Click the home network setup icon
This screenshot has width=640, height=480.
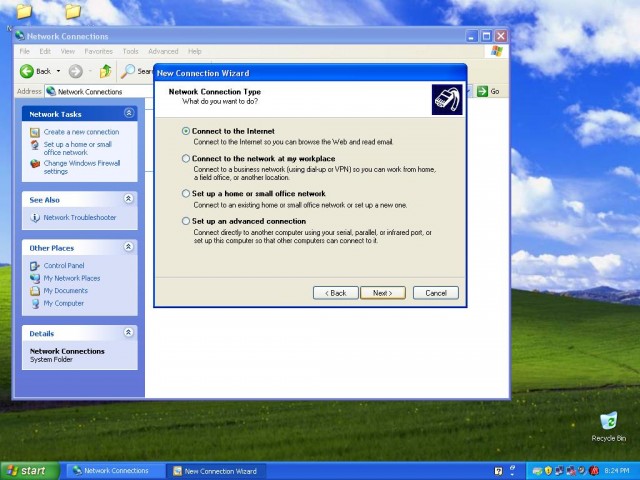pos(35,145)
